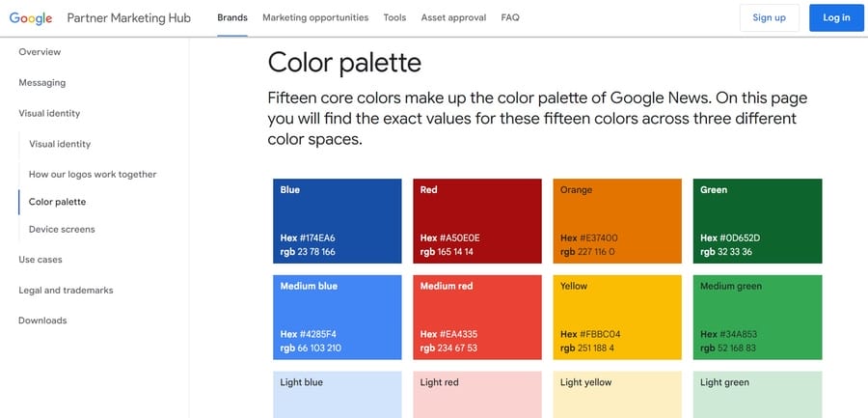Click the Google logo
868x418 pixels.
click(31, 17)
